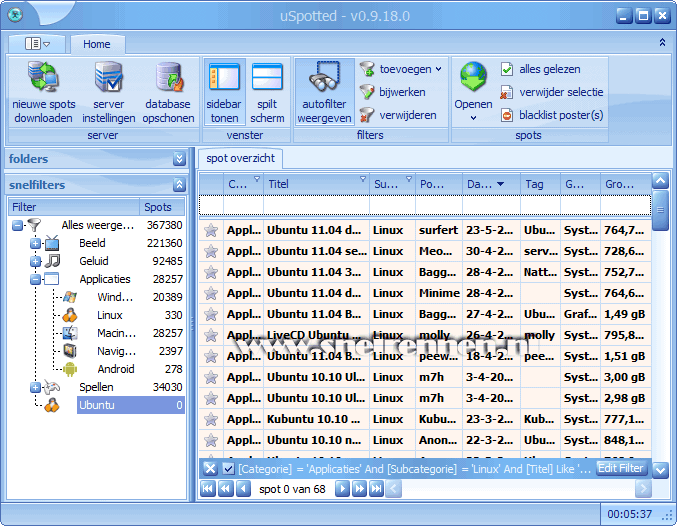
Task: Click horizontal scrollbar right arrow
Action: point(643,489)
